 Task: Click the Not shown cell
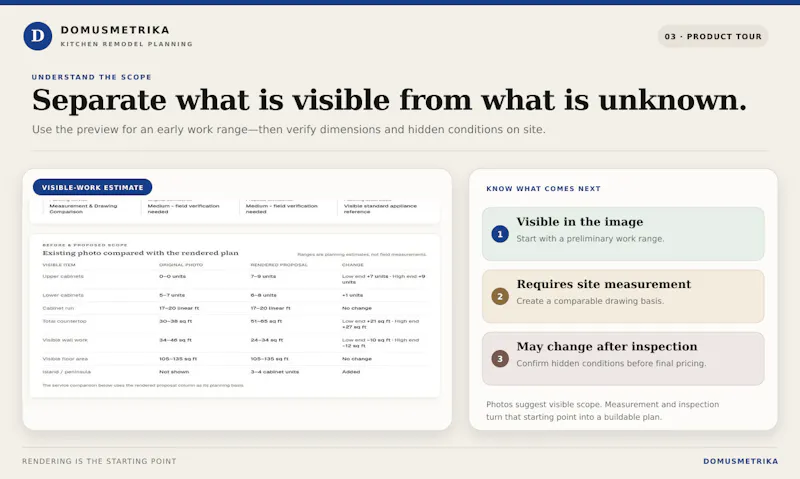174,372
